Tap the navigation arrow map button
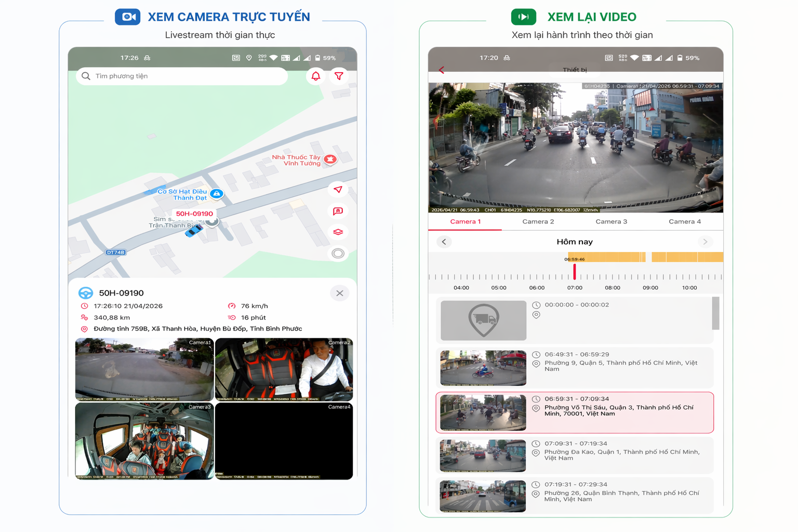The height and width of the screenshot is (532, 798). pyautogui.click(x=338, y=190)
